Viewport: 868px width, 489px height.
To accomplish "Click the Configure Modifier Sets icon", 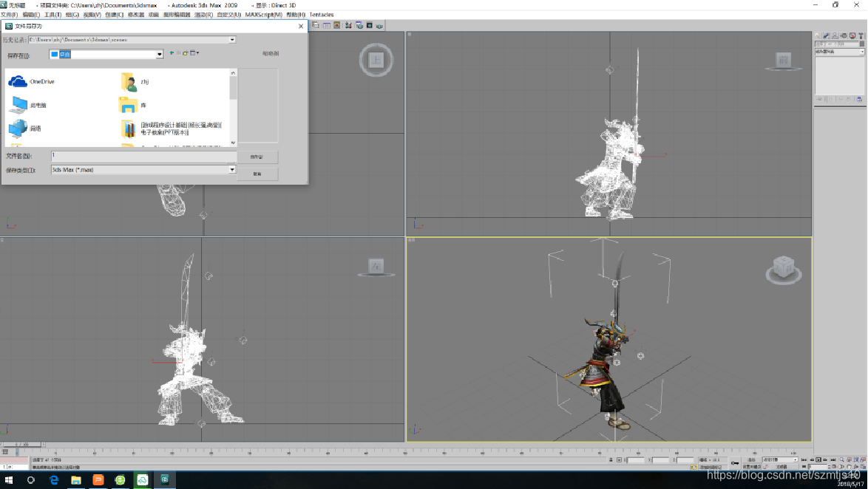I will pos(859,99).
